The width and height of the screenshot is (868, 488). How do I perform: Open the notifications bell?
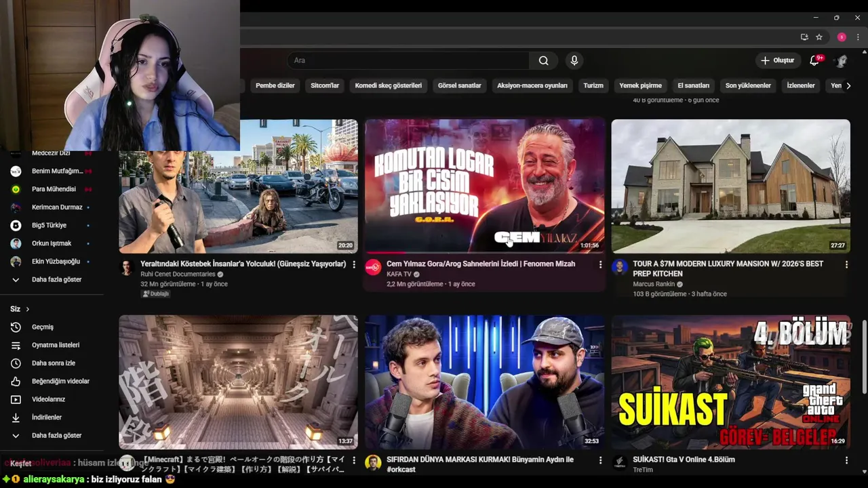coord(815,60)
